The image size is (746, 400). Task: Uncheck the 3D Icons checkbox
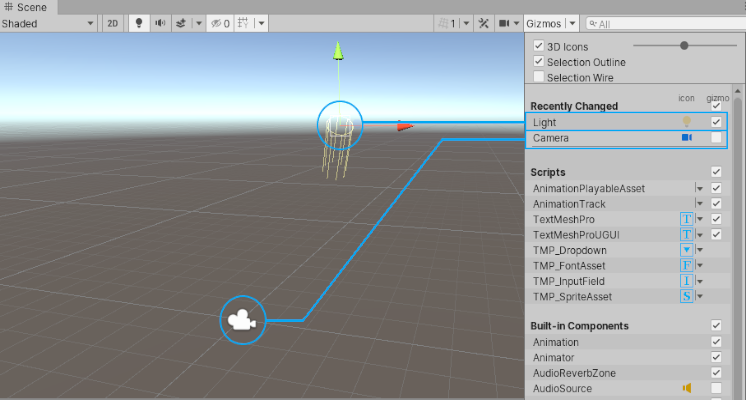click(539, 46)
